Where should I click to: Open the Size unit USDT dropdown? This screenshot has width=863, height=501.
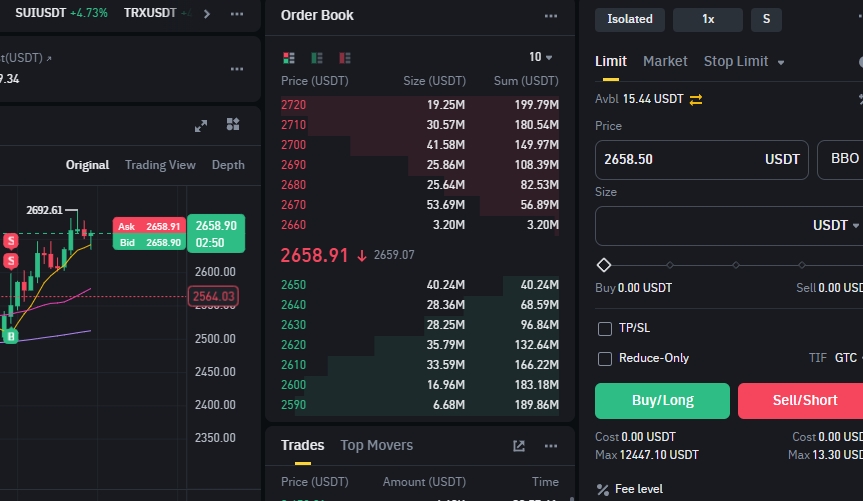point(835,225)
